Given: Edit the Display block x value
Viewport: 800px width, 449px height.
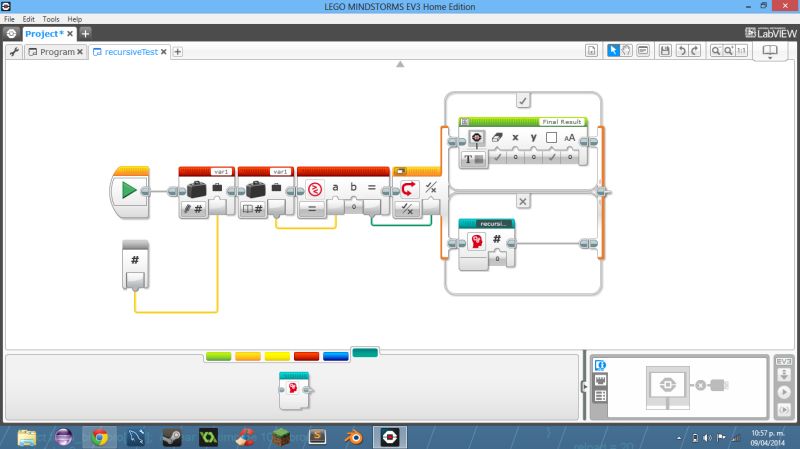Looking at the screenshot, I should pos(515,157).
